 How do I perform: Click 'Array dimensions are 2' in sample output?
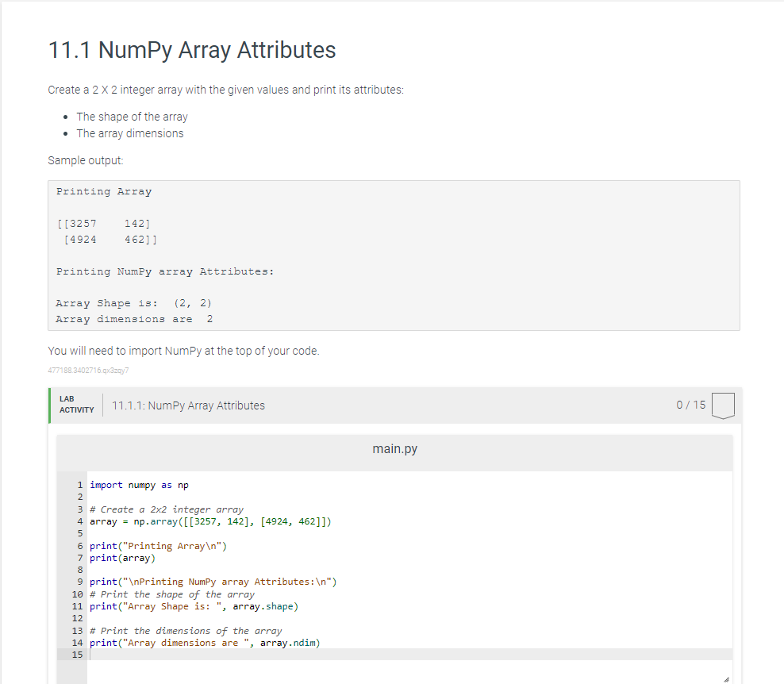point(134,319)
